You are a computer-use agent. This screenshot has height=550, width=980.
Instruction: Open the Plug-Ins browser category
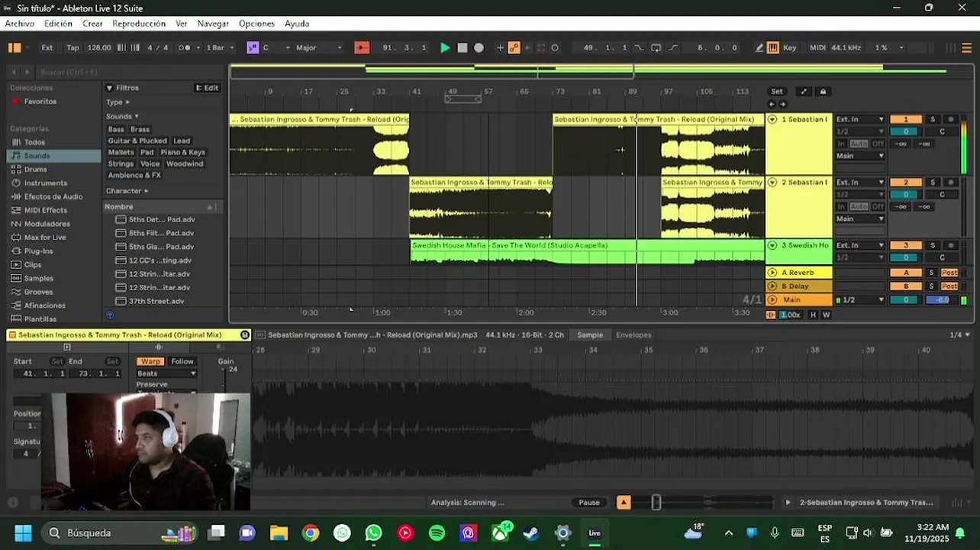(38, 251)
